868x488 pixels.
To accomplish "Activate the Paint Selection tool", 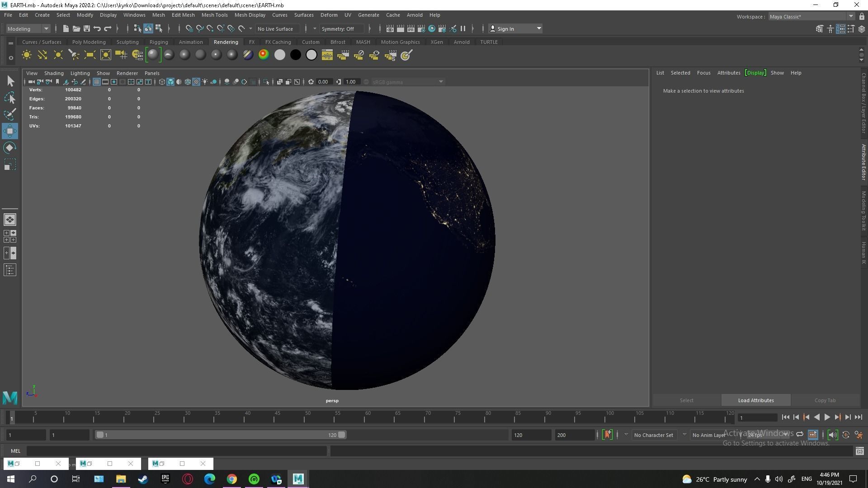I will coord(10,114).
